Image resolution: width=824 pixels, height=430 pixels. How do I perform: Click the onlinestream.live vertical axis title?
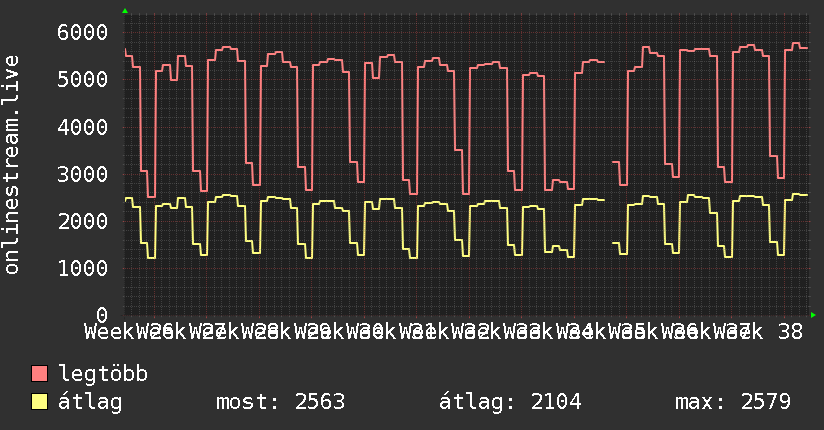click(x=12, y=165)
